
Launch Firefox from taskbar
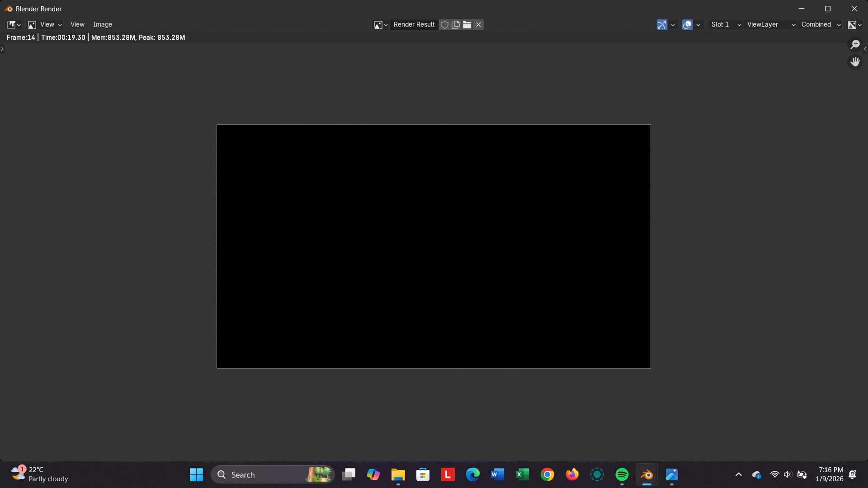tap(572, 474)
